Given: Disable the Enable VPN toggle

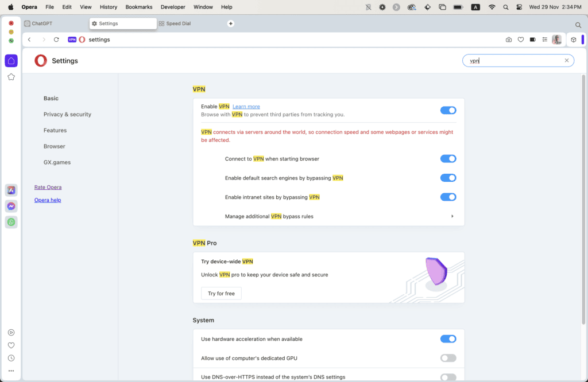Looking at the screenshot, I should [x=448, y=110].
